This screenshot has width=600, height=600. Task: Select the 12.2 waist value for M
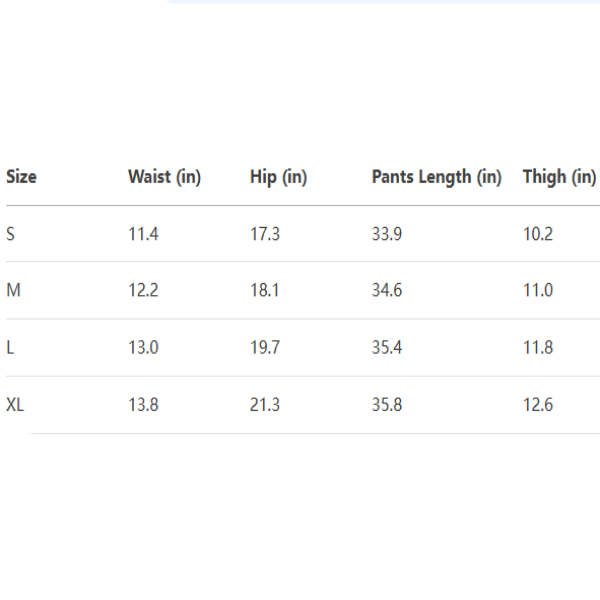[143, 291]
